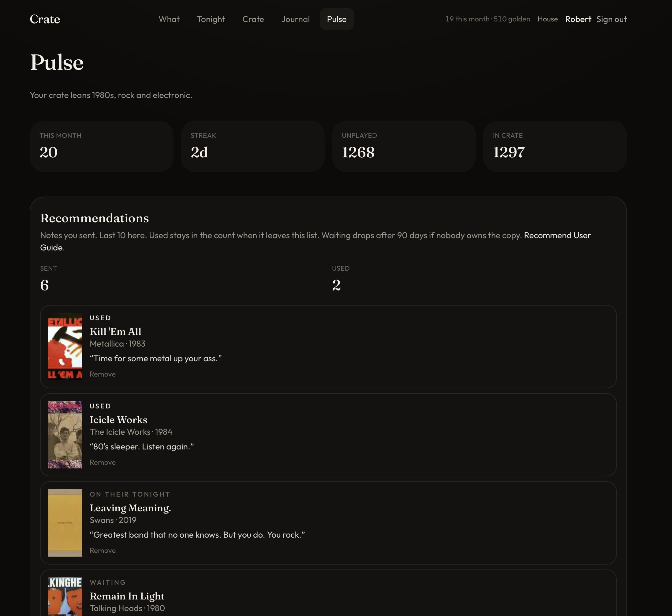This screenshot has height=616, width=672.
Task: Click the Leaving Meaning album cover
Action: (65, 523)
